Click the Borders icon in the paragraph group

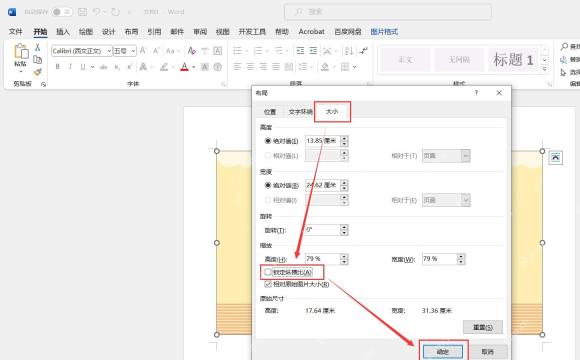345,67
